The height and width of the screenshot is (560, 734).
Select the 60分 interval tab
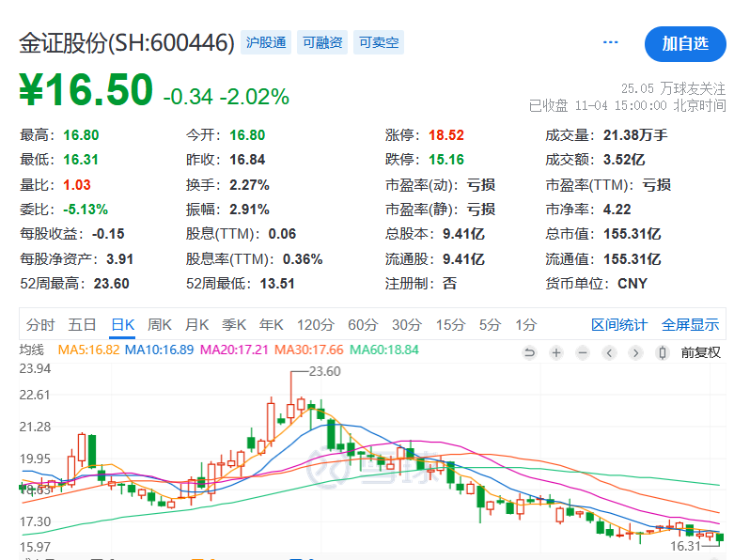[363, 325]
